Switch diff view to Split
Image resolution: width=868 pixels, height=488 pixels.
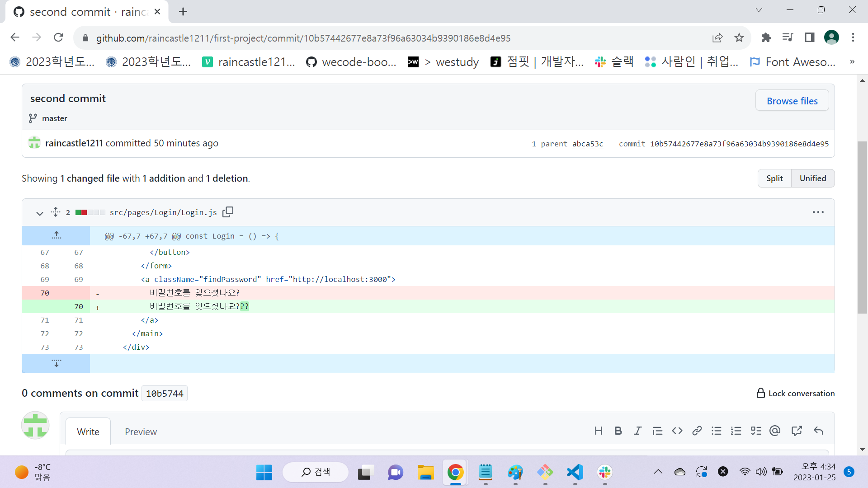[774, 178]
